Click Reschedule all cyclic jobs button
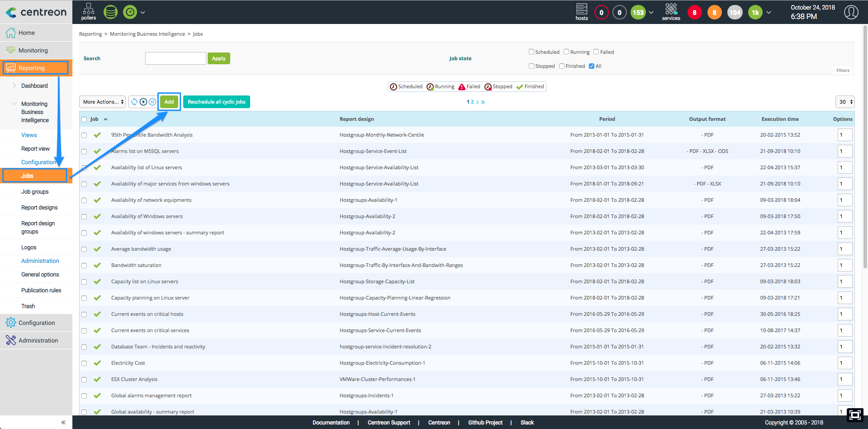This screenshot has height=429, width=868. (x=216, y=102)
